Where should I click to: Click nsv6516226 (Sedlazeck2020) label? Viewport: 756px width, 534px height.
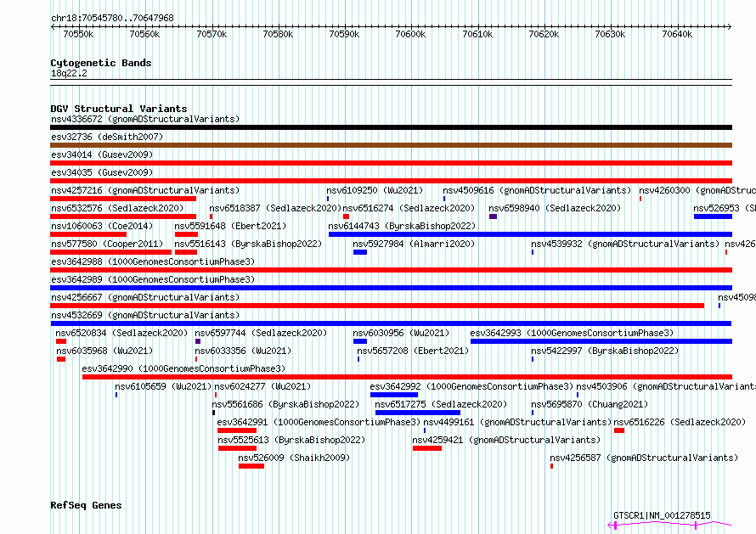pos(680,422)
